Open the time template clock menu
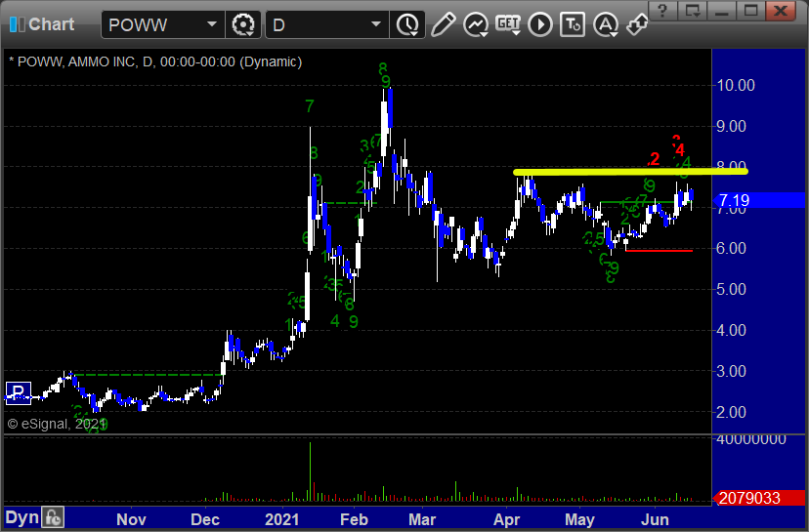 click(407, 24)
